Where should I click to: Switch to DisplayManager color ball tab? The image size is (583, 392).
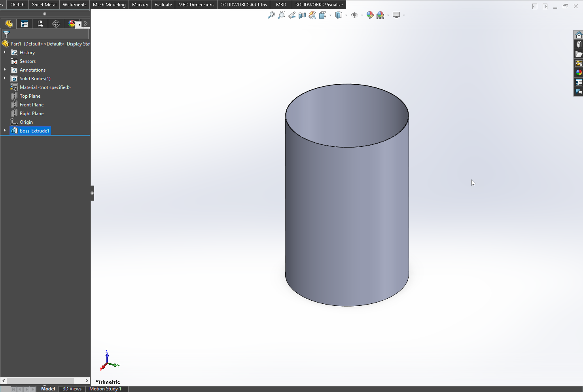click(71, 24)
